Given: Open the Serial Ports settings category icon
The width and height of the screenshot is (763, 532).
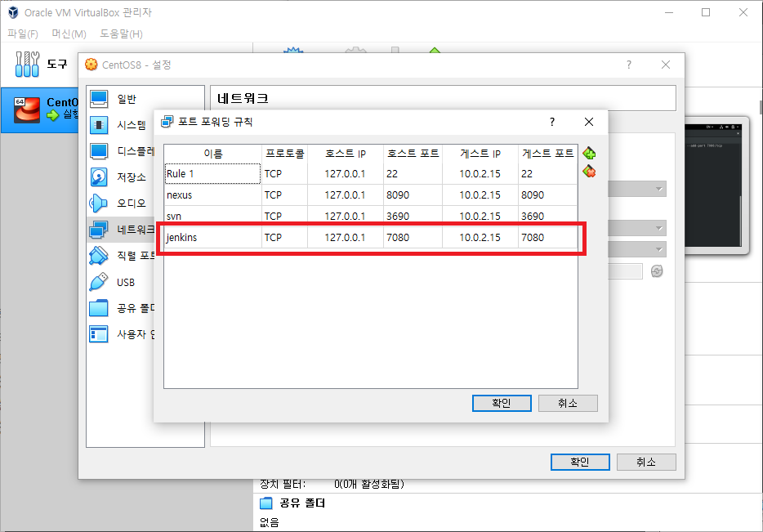Looking at the screenshot, I should (x=99, y=256).
